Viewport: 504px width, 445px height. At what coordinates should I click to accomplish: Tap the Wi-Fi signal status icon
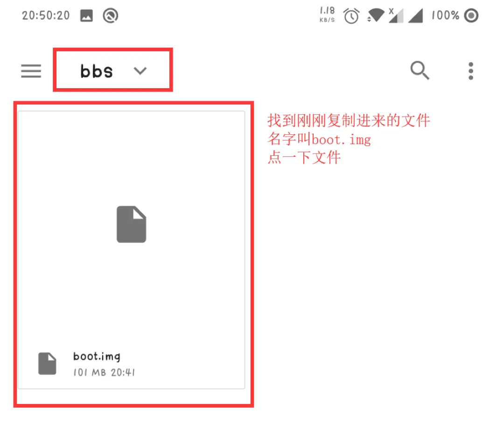point(375,15)
